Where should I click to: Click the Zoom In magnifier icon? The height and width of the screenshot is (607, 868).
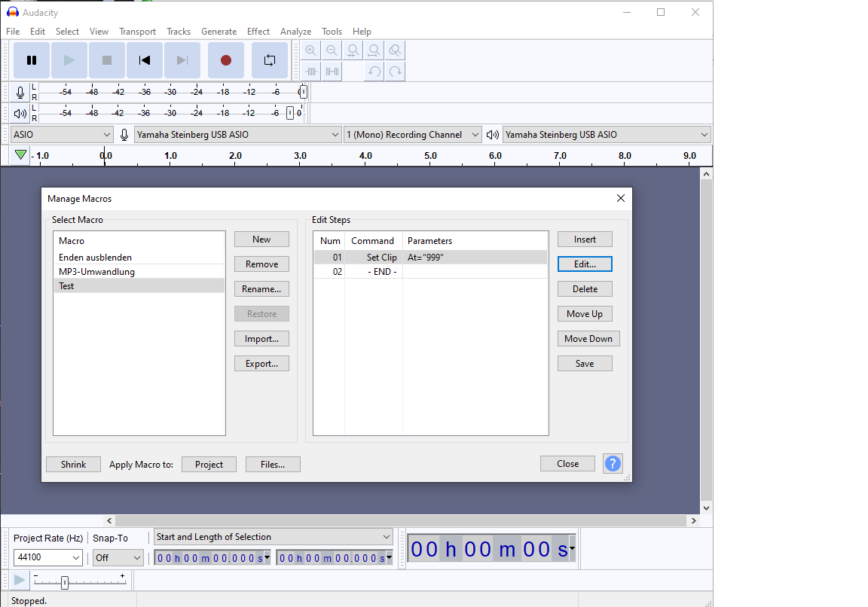click(x=311, y=50)
